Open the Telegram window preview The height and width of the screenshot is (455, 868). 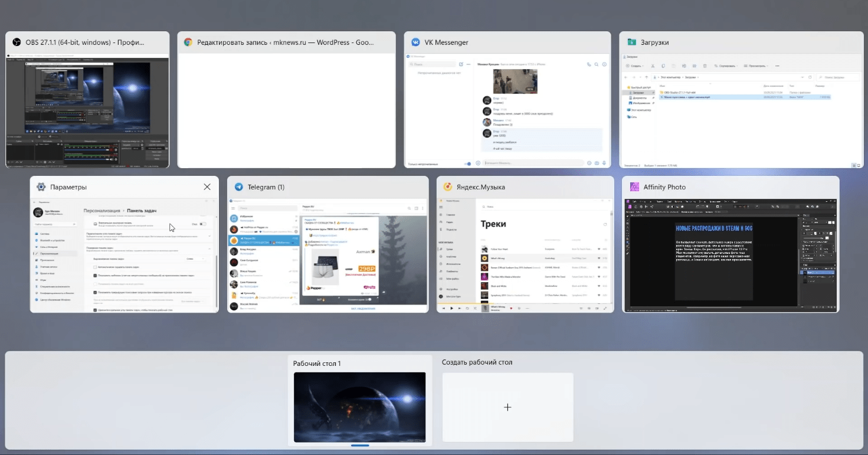pyautogui.click(x=327, y=255)
